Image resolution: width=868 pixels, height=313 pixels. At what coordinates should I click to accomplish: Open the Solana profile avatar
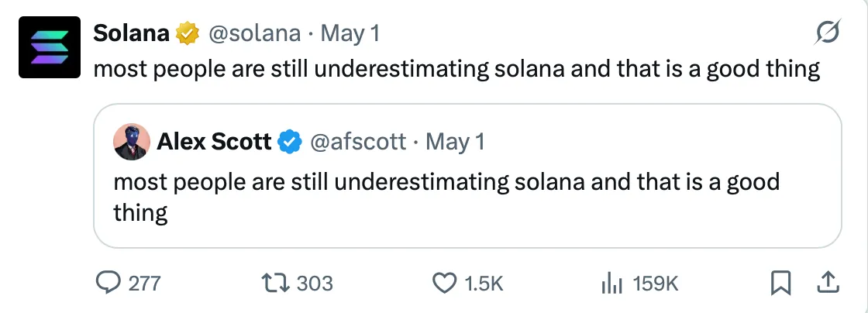tap(50, 46)
